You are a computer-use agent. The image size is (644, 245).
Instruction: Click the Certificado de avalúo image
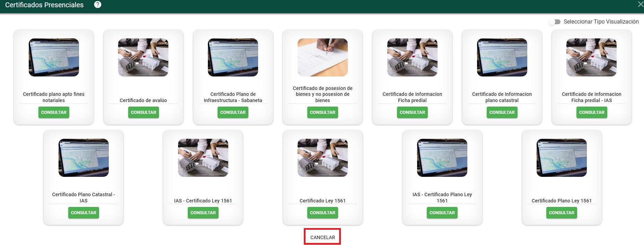pyautogui.click(x=143, y=57)
